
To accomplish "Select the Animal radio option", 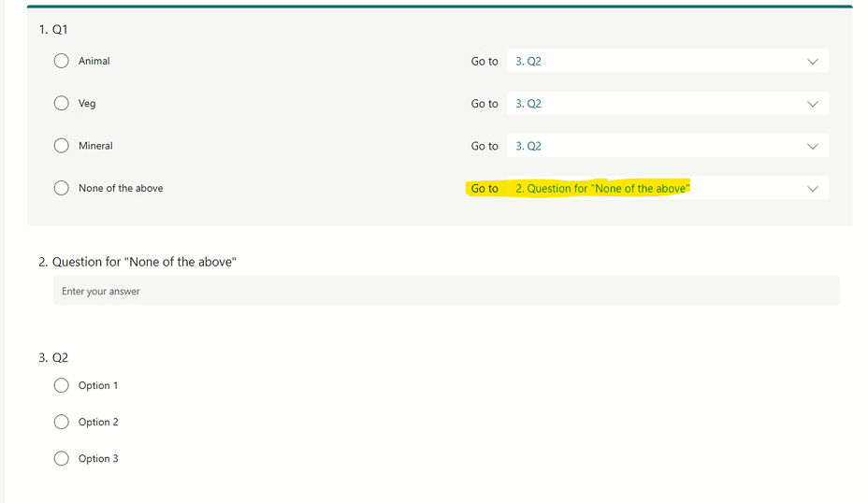I will (62, 61).
